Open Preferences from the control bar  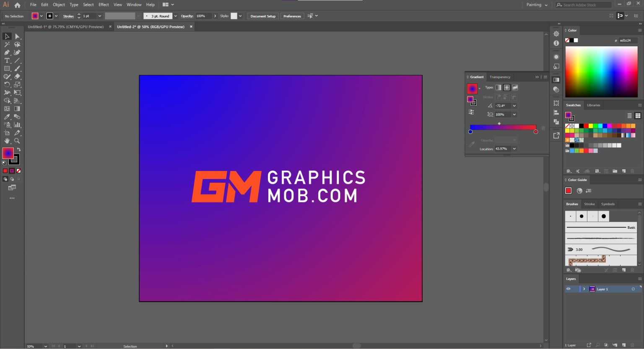[x=292, y=16]
